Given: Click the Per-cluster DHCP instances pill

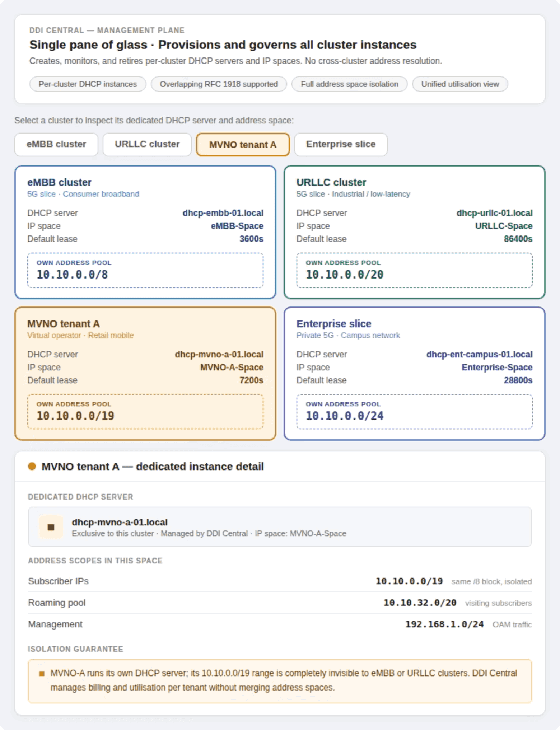Looking at the screenshot, I should tap(88, 84).
